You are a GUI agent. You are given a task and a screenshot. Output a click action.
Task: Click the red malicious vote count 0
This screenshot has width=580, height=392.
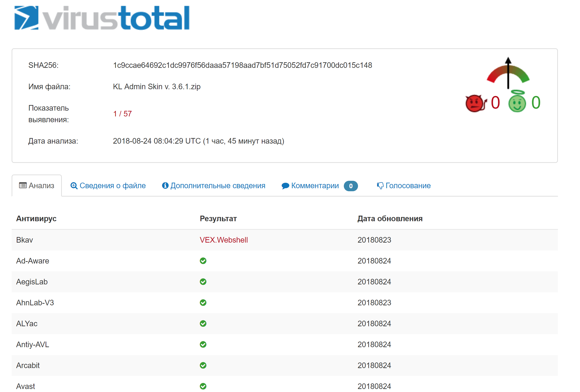[495, 102]
